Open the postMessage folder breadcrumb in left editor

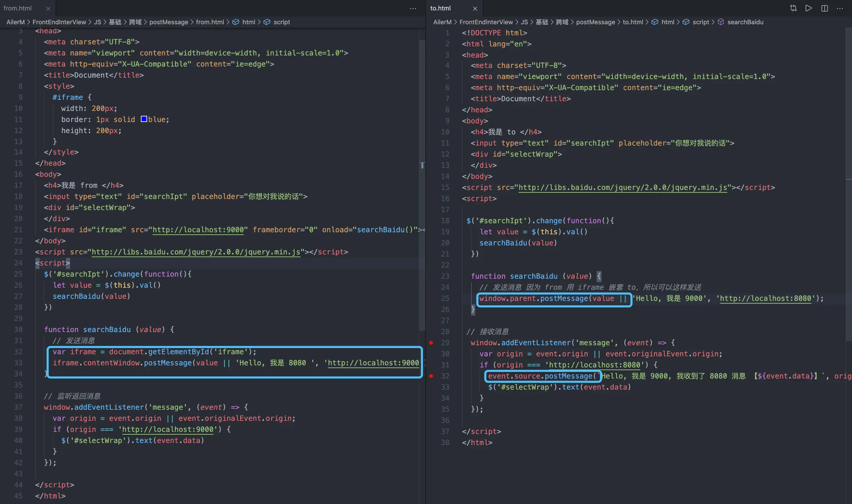pyautogui.click(x=169, y=22)
